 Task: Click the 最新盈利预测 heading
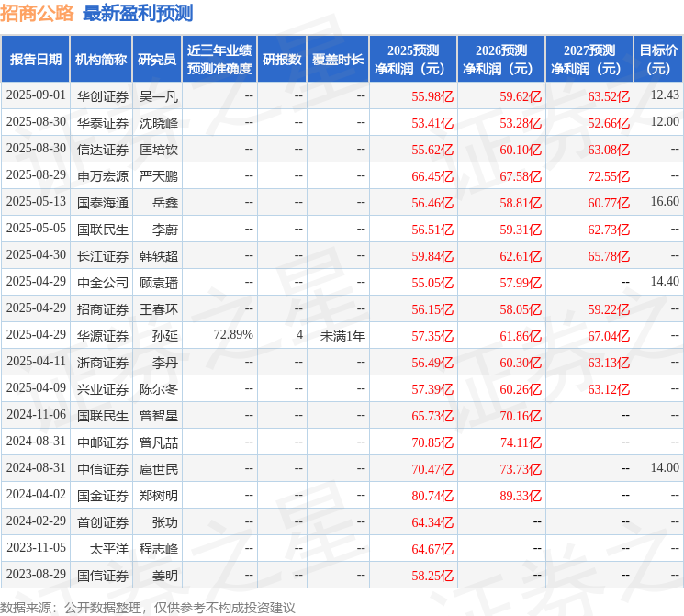coord(138,13)
